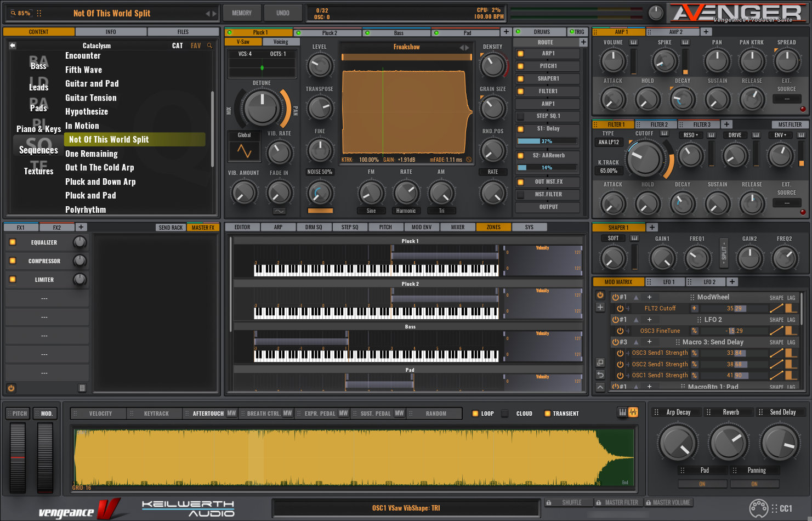Click the FX rack power icon
812x521 pixels.
point(11,388)
